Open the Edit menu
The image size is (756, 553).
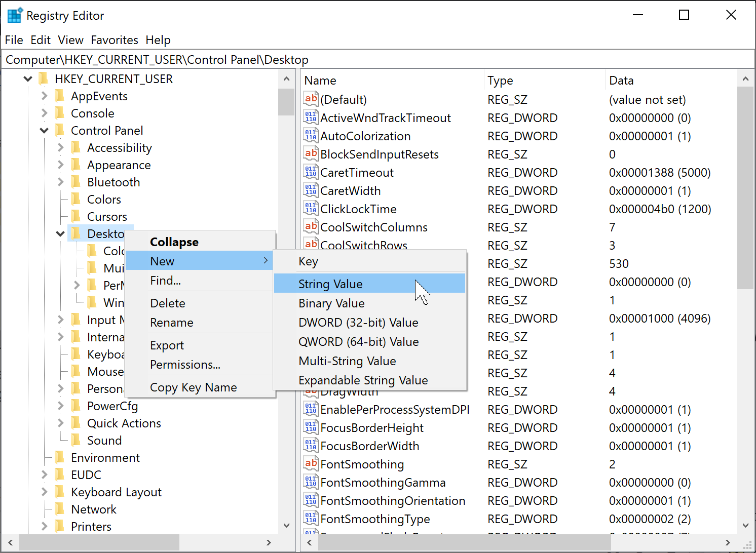(41, 40)
